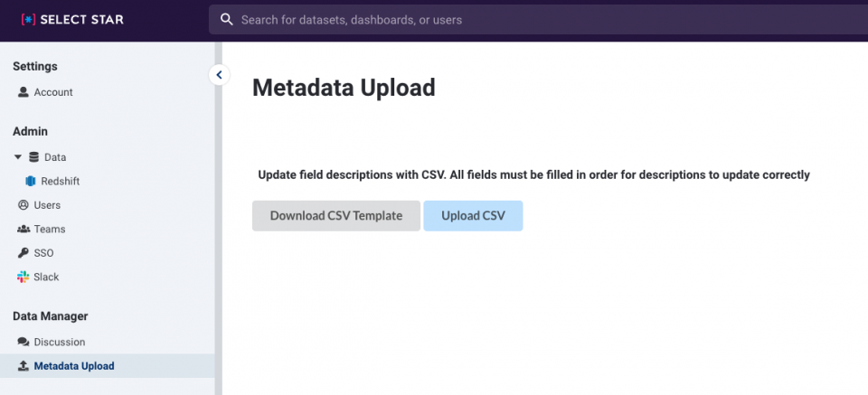This screenshot has height=395, width=868.
Task: Click the Teams group icon
Action: [24, 229]
